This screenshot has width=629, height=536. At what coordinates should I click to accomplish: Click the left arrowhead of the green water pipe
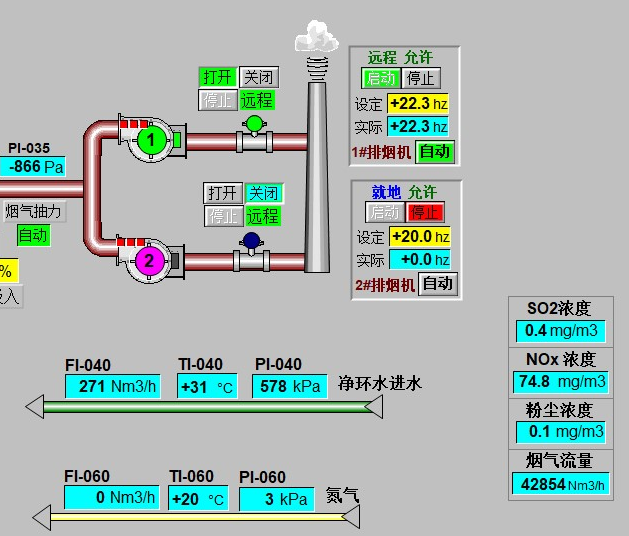click(x=36, y=406)
